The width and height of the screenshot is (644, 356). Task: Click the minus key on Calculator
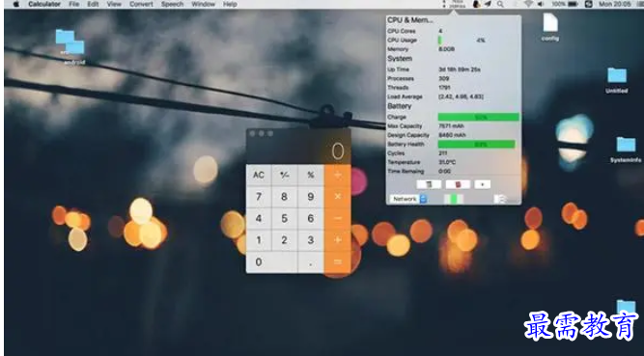(x=338, y=218)
